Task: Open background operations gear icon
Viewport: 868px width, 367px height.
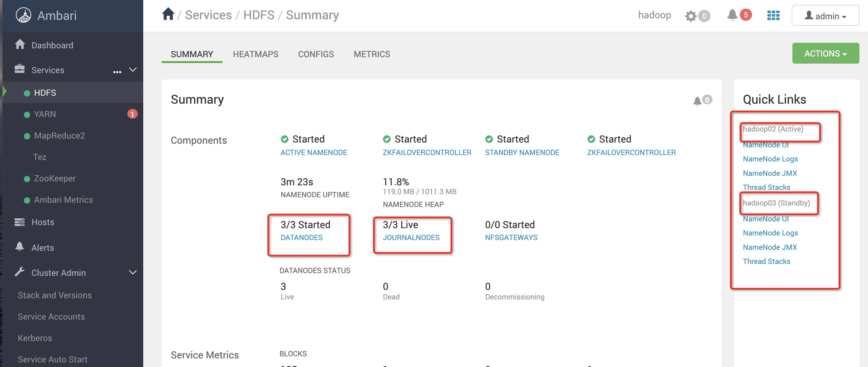Action: tap(691, 16)
